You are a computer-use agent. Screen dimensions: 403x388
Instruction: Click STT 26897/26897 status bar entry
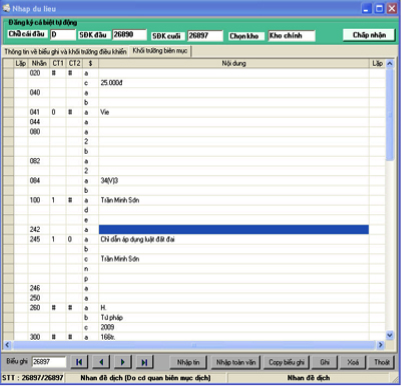click(33, 378)
